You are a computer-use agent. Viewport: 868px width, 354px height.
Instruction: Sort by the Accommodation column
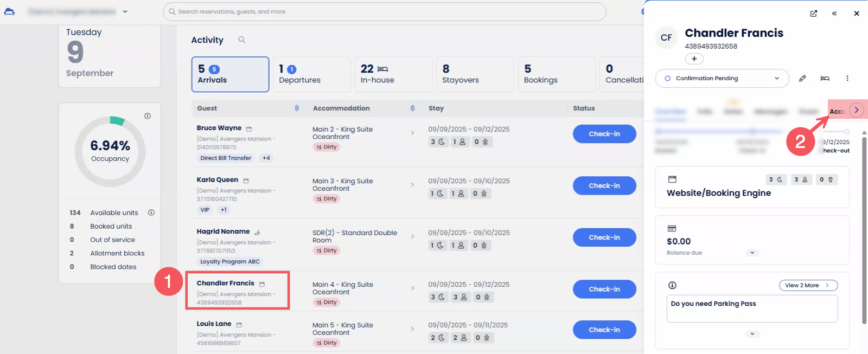click(412, 108)
